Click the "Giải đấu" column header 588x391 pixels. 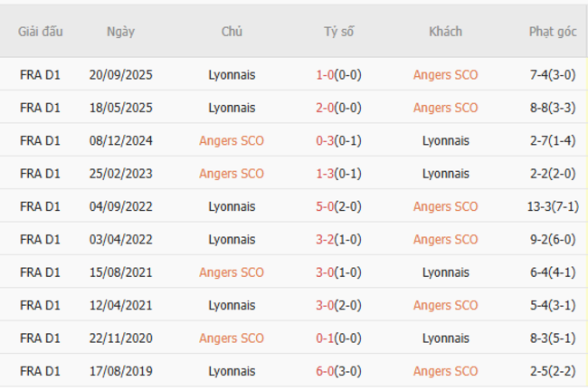click(x=41, y=31)
